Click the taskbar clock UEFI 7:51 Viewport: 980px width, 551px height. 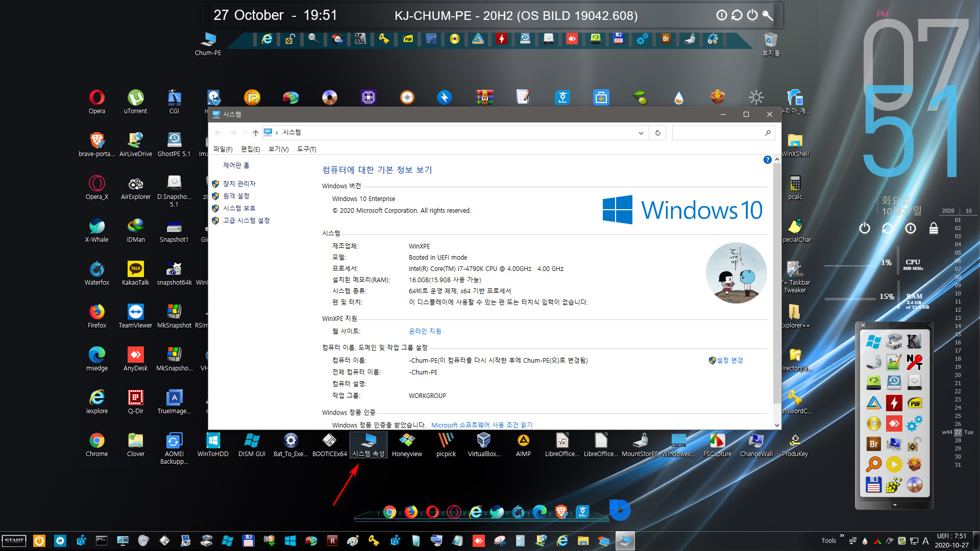click(x=951, y=540)
